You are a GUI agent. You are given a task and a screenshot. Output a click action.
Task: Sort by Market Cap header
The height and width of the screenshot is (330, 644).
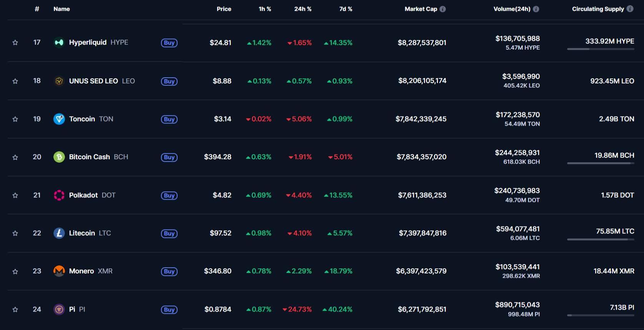(x=421, y=9)
